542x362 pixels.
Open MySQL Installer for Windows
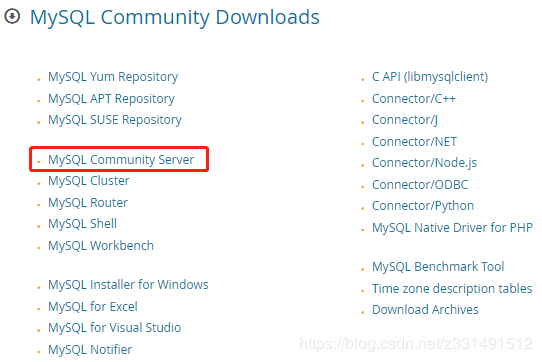pyautogui.click(x=128, y=285)
